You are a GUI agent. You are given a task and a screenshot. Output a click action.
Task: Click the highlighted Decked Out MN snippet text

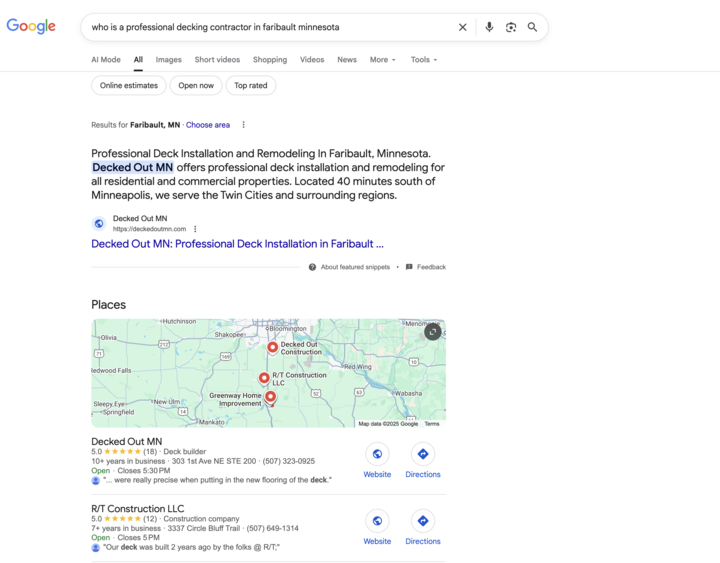pos(133,167)
